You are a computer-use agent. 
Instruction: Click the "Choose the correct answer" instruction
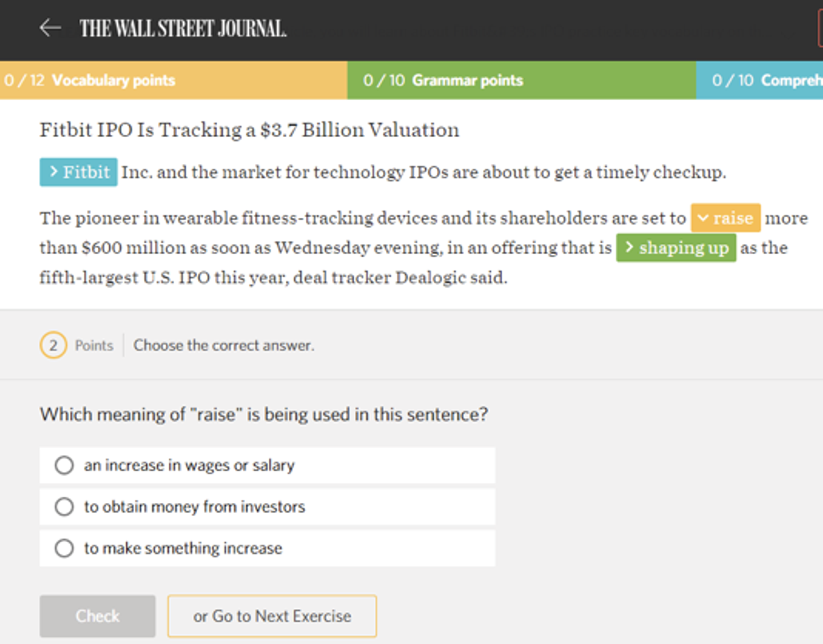223,345
